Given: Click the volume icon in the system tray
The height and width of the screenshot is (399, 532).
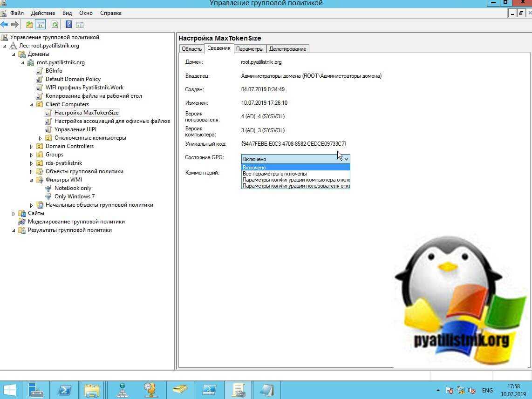Looking at the screenshot, I should click(471, 390).
